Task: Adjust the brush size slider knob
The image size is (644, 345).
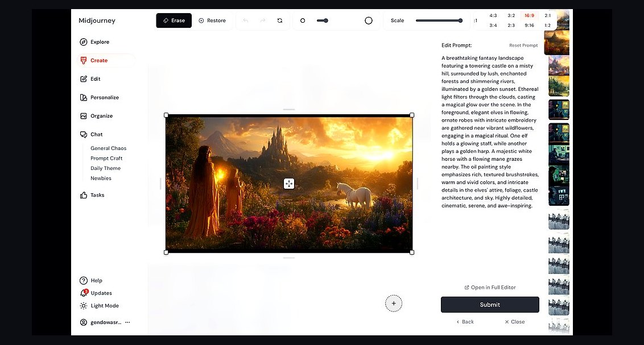Action: pos(325,20)
